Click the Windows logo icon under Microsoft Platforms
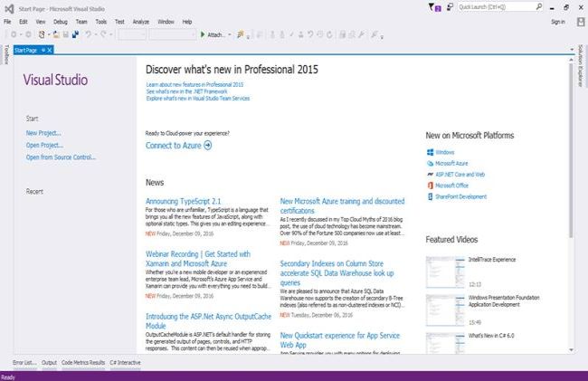 430,152
